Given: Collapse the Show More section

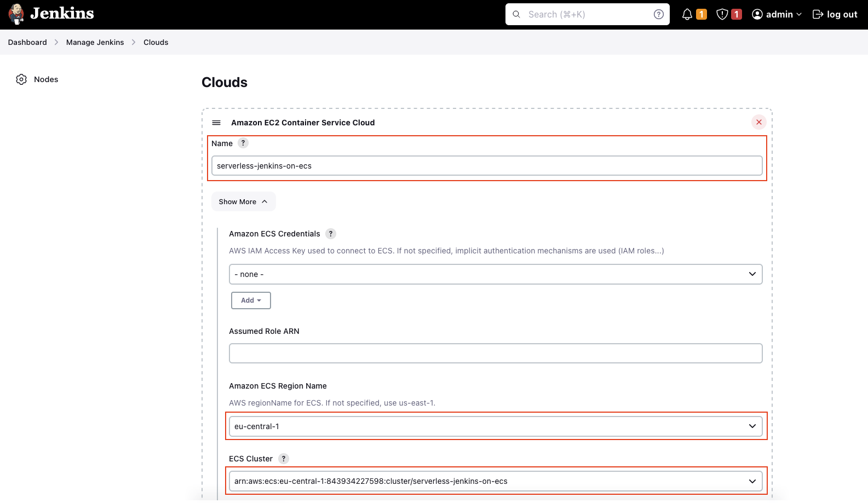Looking at the screenshot, I should [244, 201].
